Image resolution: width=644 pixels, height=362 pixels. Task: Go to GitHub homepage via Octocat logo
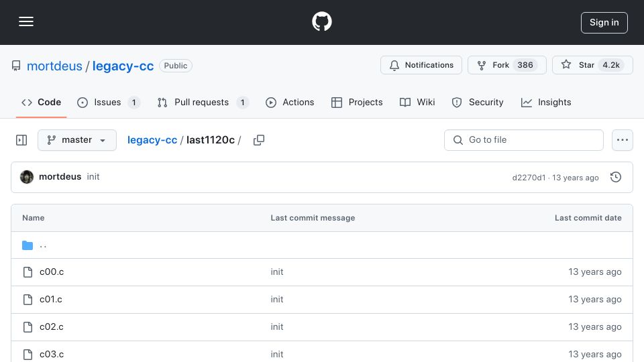(321, 21)
